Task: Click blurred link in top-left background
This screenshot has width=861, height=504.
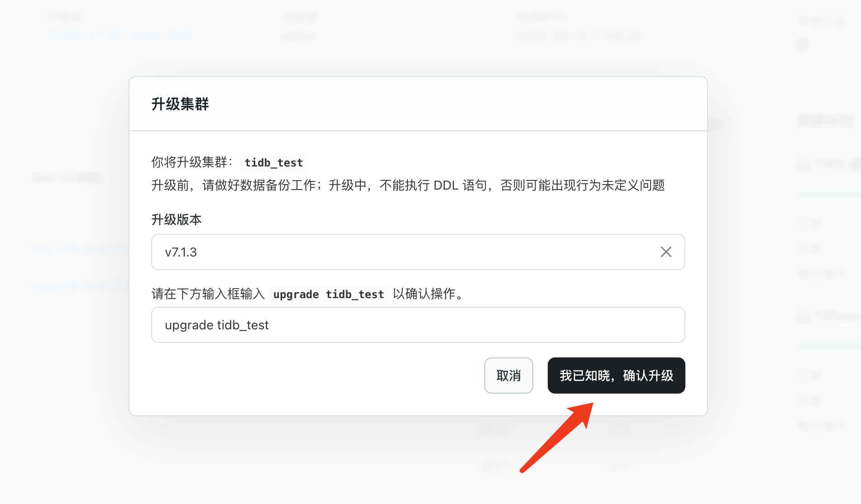Action: point(120,35)
